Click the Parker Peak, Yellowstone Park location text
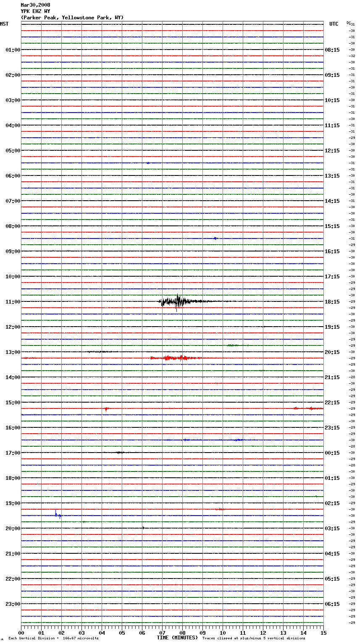357x644 pixels. (72, 18)
